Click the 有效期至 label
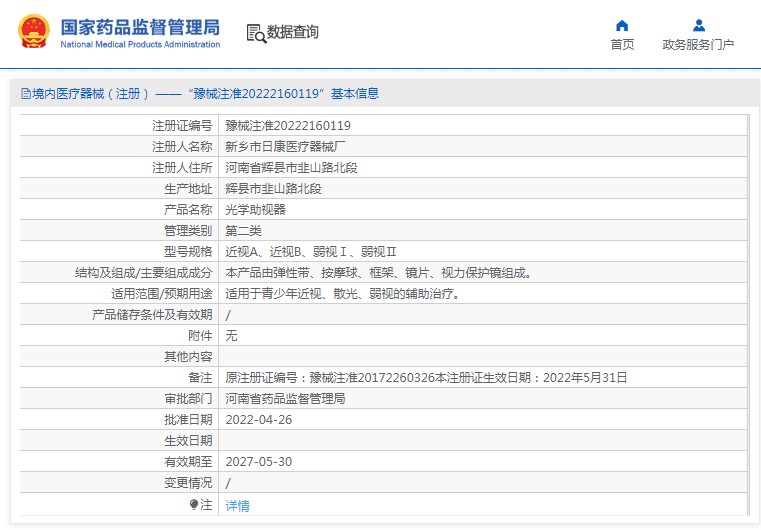761x530 pixels. [x=188, y=462]
